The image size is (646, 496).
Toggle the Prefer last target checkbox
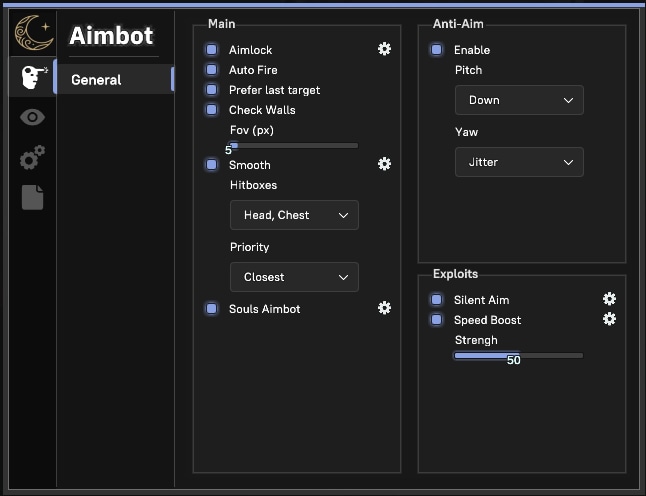212,90
